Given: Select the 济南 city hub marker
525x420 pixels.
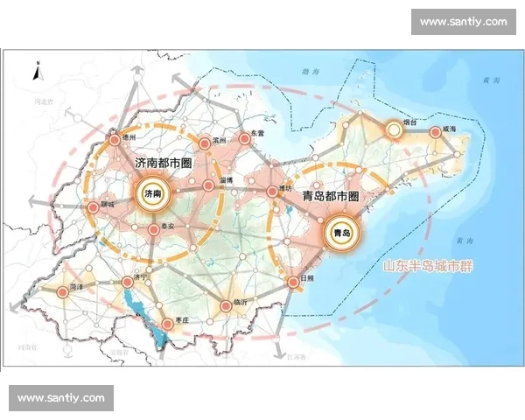Looking at the screenshot, I should [x=152, y=193].
